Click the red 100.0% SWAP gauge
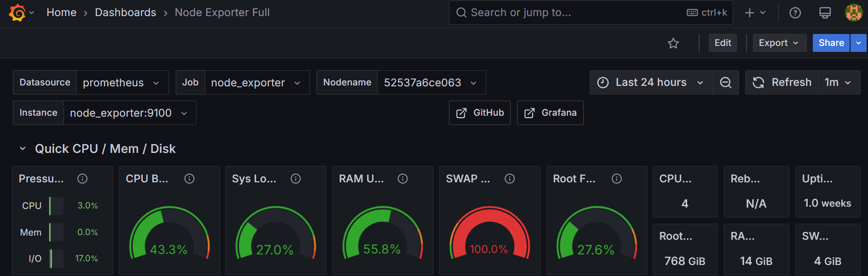Image resolution: width=868 pixels, height=276 pixels. [489, 233]
